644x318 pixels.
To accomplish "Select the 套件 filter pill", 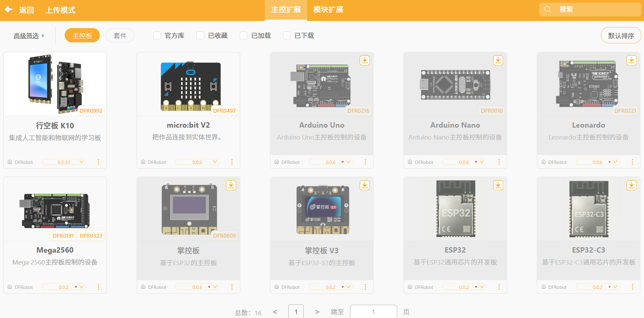I will click(120, 35).
